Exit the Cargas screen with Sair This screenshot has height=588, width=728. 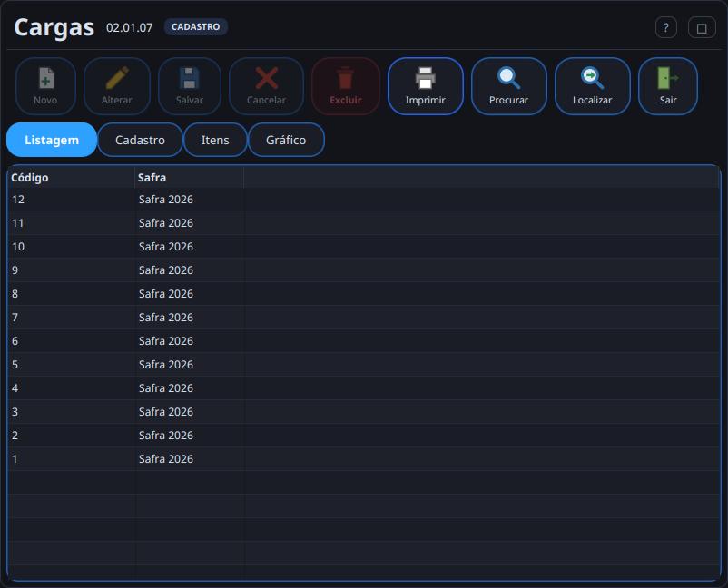(668, 86)
